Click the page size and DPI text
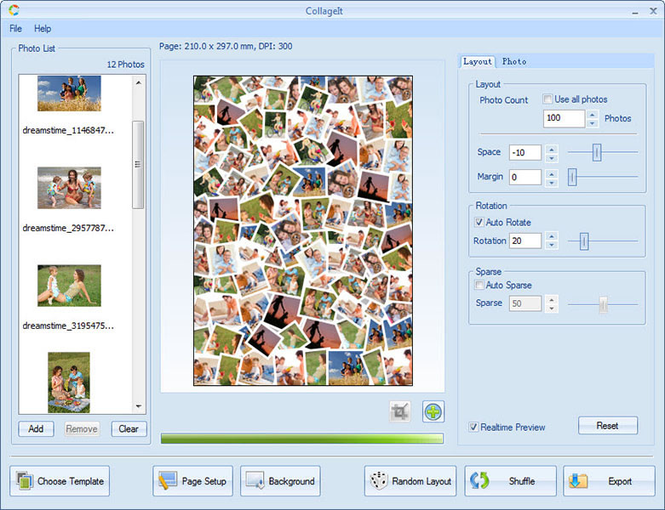The image size is (665, 510). 226,46
